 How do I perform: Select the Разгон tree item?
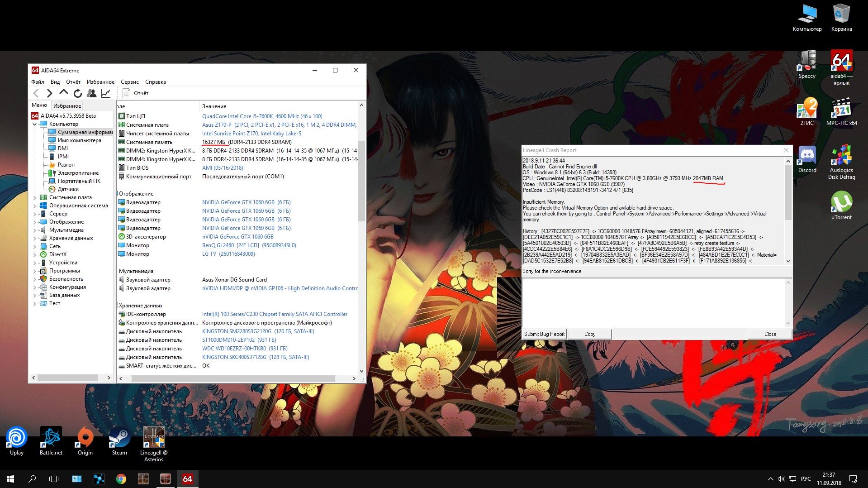point(62,165)
